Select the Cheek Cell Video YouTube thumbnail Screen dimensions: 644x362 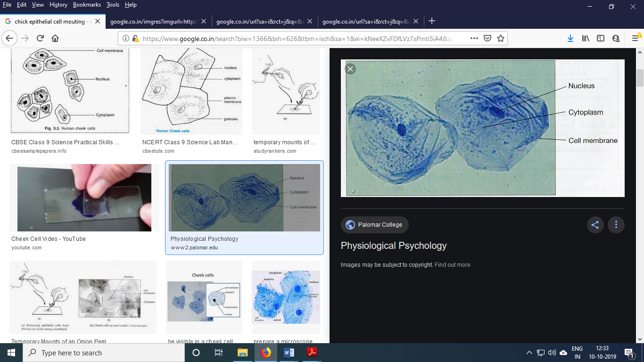84,198
